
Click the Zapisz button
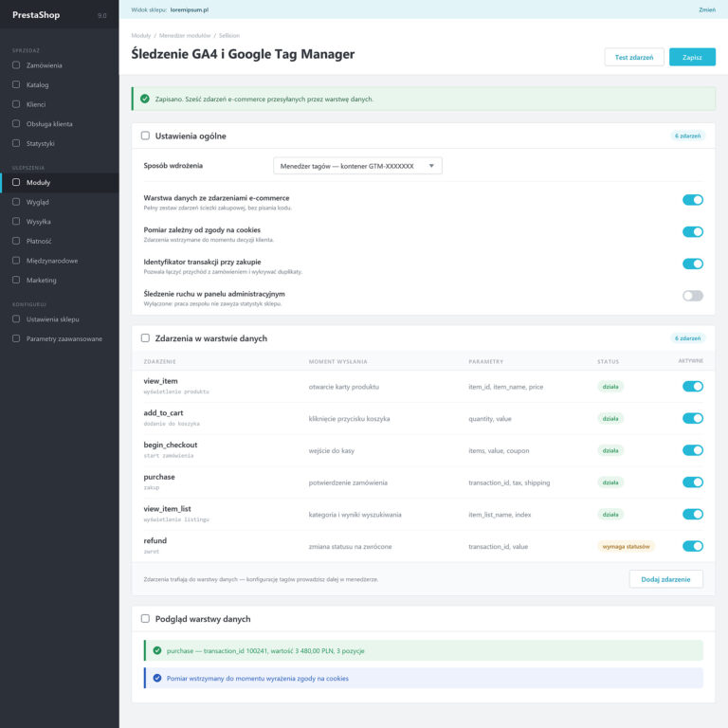click(692, 57)
